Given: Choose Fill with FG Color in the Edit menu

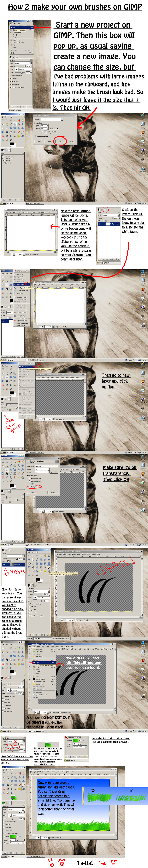Looking at the screenshot, I should click(x=44, y=679).
